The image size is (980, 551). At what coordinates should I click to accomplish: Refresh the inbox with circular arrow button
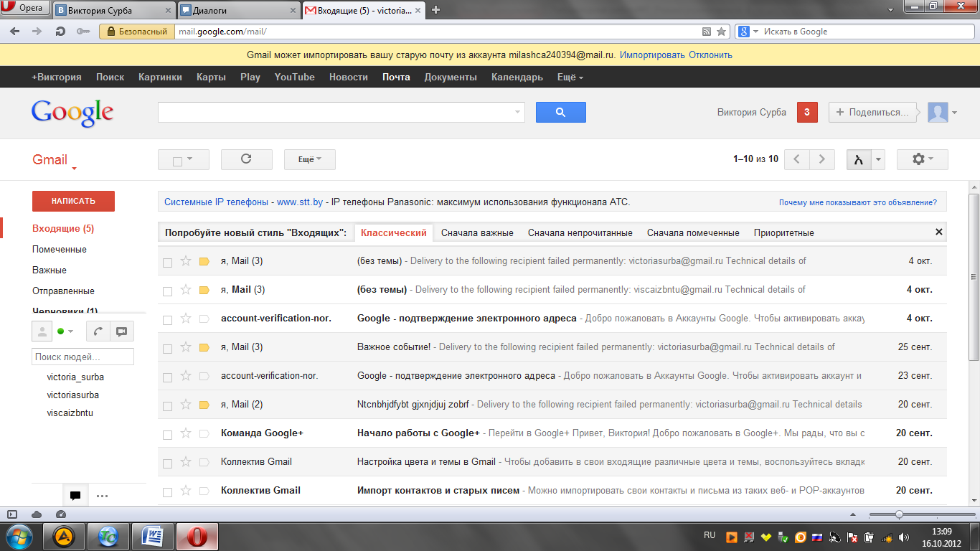click(246, 159)
